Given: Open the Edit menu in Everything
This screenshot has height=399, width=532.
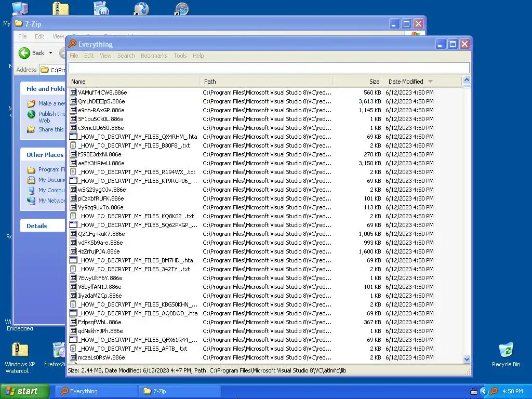Looking at the screenshot, I should (x=88, y=56).
